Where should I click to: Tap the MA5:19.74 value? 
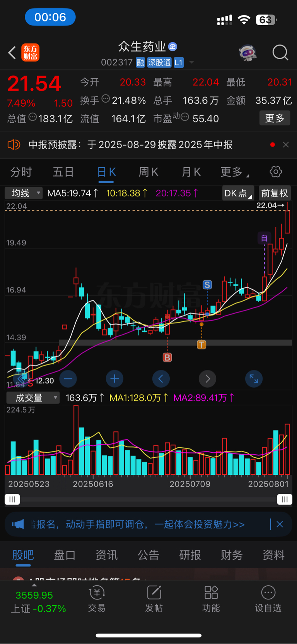[72, 193]
